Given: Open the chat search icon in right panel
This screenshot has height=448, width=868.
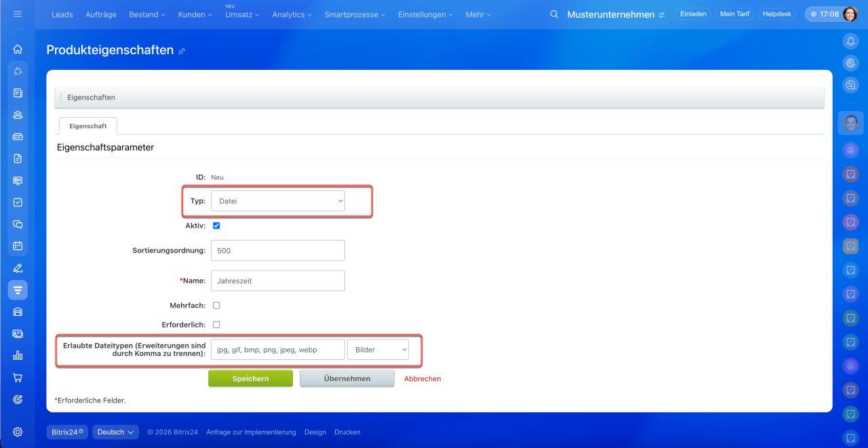Looking at the screenshot, I should pyautogui.click(x=850, y=85).
